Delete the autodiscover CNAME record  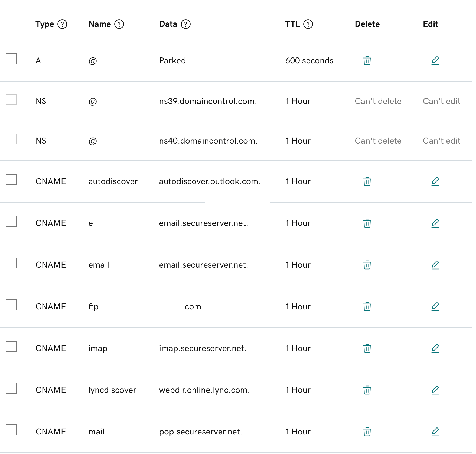tap(367, 181)
